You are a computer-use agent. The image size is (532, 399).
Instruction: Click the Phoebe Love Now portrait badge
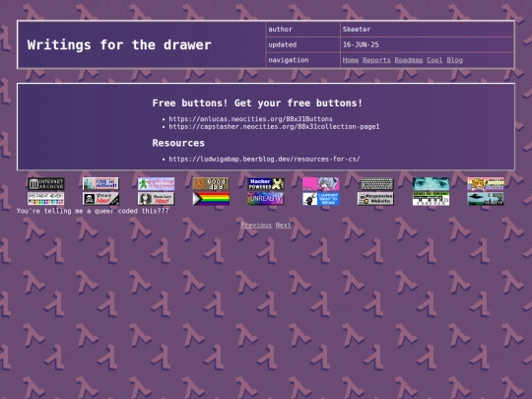pos(156,199)
